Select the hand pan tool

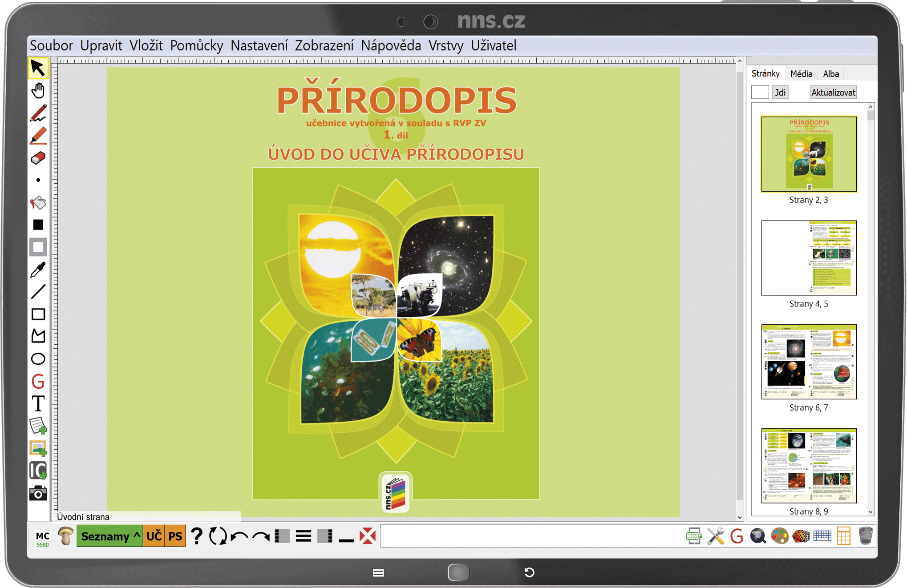pyautogui.click(x=38, y=91)
